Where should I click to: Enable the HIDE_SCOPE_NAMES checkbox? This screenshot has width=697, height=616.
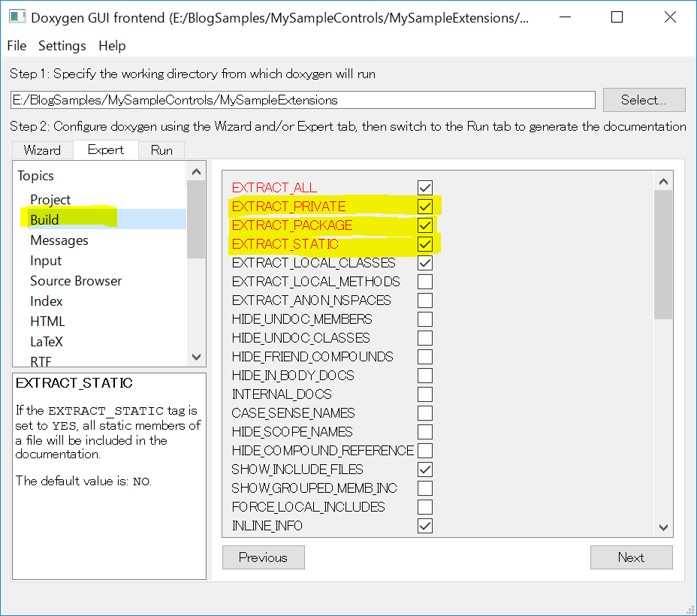[425, 431]
